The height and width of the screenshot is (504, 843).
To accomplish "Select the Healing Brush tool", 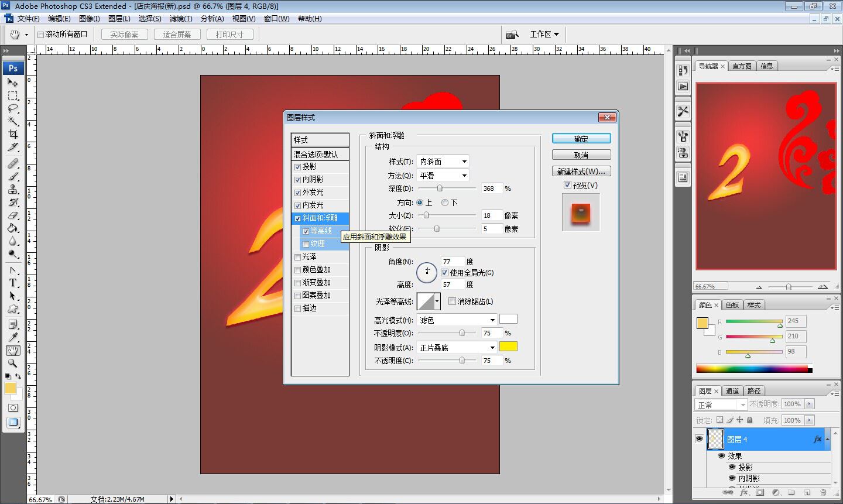I will click(x=13, y=163).
